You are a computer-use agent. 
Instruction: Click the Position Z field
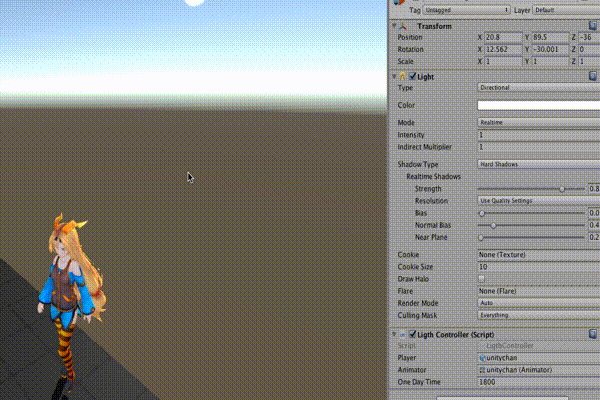pos(589,38)
